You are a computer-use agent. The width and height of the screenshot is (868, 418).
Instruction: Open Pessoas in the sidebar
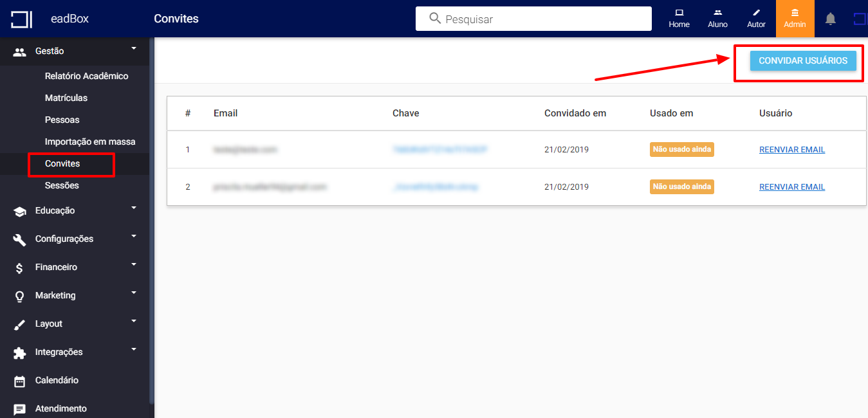tap(62, 120)
